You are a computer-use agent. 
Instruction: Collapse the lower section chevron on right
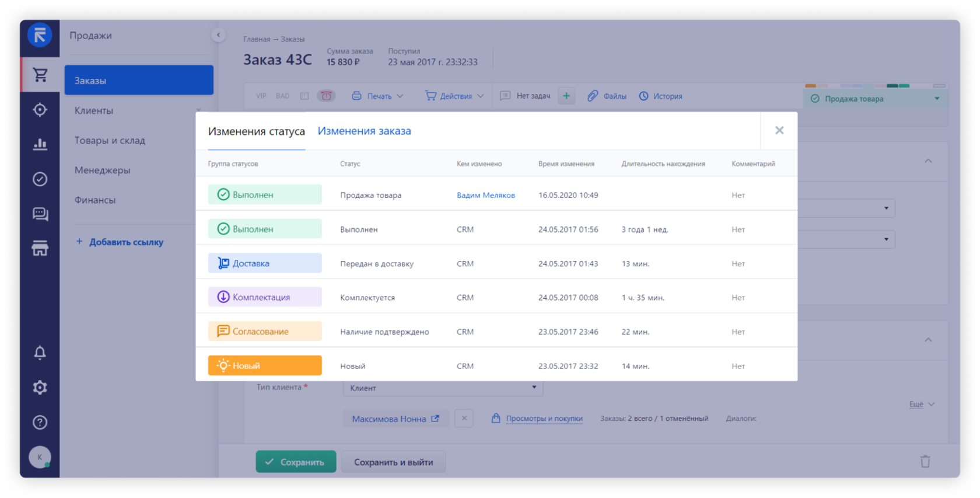[x=928, y=340]
